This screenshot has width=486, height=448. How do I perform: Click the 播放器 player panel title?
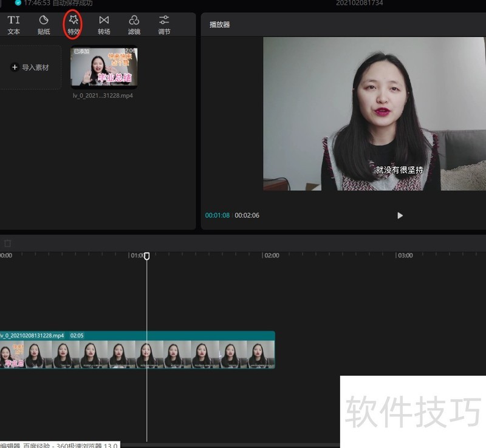tap(219, 25)
